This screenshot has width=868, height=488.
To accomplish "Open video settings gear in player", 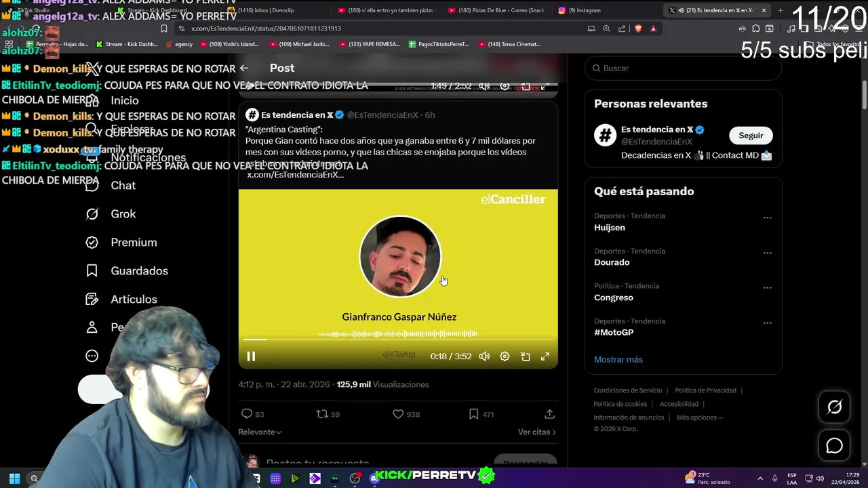I will point(505,357).
